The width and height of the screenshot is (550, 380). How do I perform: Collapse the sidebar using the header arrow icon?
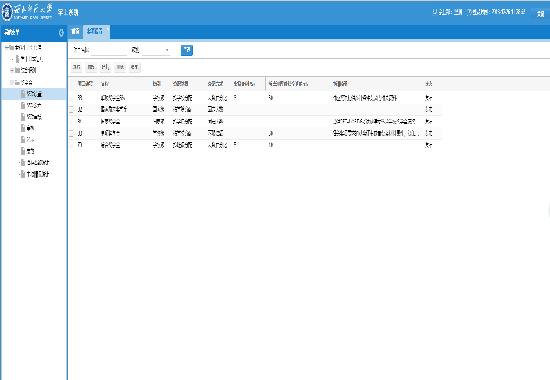[x=61, y=33]
